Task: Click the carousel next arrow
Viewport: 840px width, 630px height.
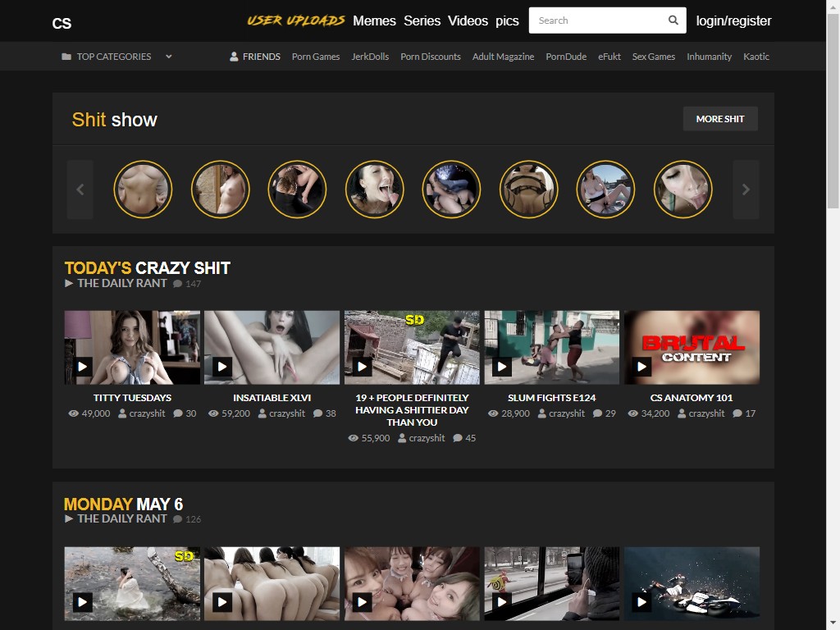Action: (x=745, y=189)
